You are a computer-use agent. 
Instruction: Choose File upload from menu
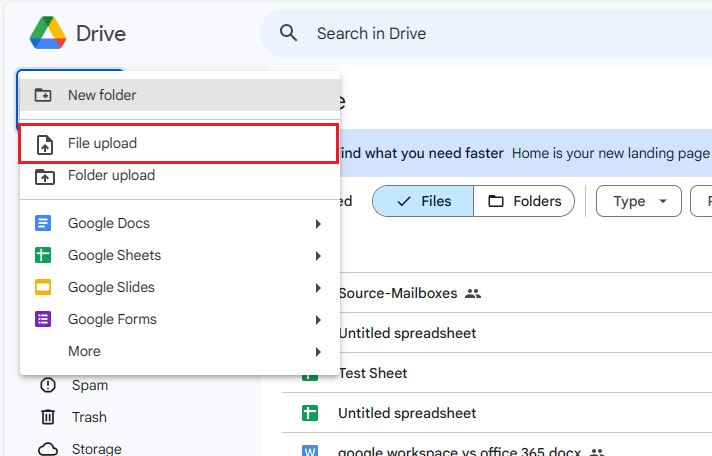coord(179,144)
